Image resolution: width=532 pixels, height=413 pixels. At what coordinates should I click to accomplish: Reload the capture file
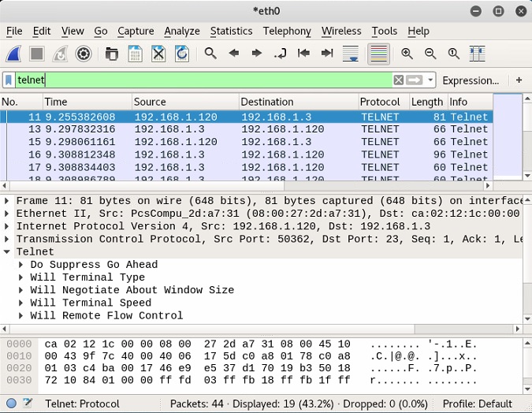pyautogui.click(x=182, y=54)
